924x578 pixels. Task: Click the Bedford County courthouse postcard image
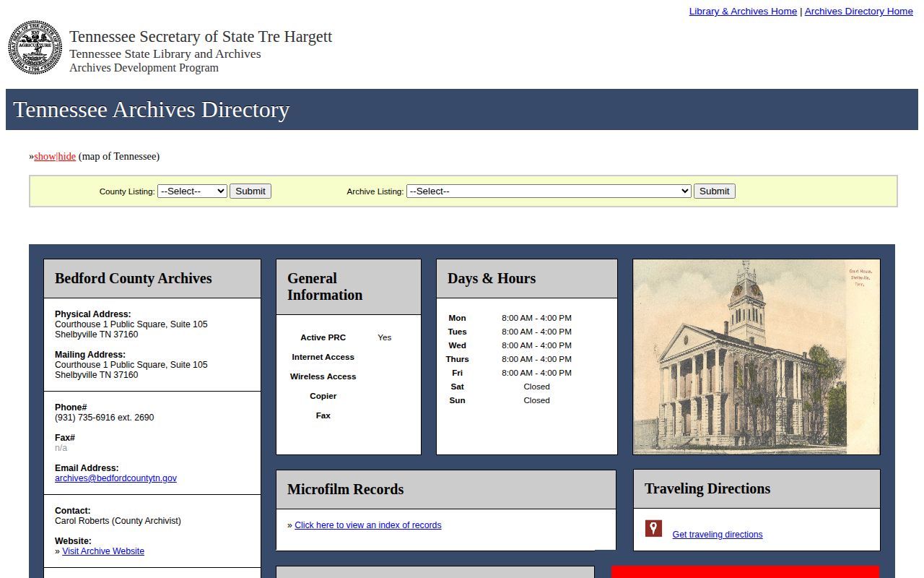[757, 357]
